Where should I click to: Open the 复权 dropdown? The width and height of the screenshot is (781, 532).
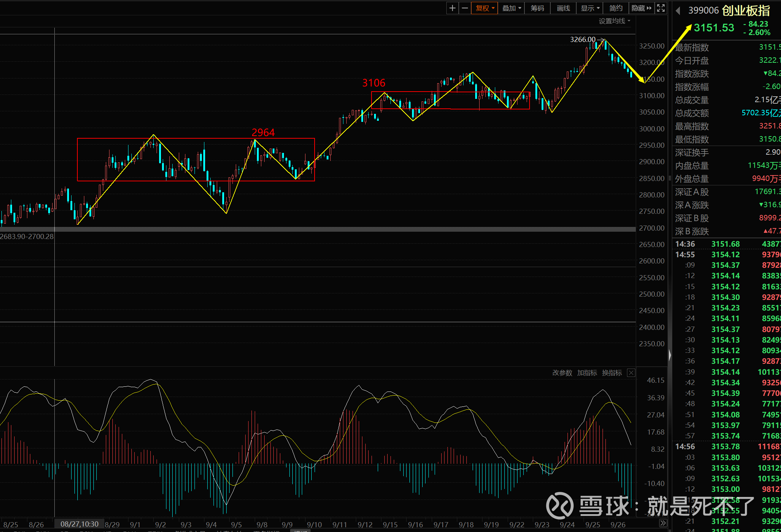(x=485, y=8)
